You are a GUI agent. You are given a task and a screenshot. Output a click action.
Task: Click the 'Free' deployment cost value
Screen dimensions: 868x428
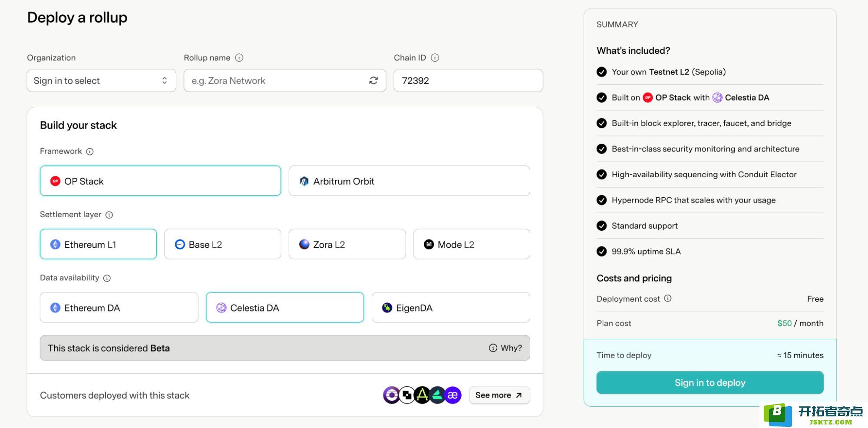click(815, 299)
